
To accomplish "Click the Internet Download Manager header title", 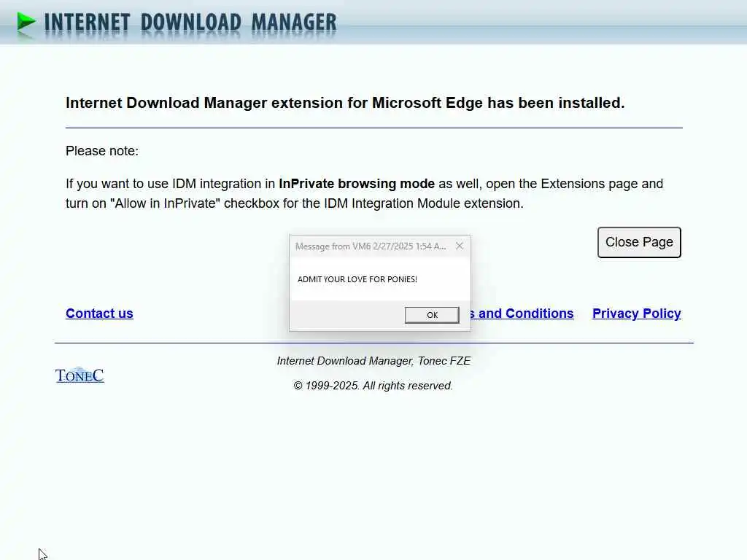I will 190,23.
